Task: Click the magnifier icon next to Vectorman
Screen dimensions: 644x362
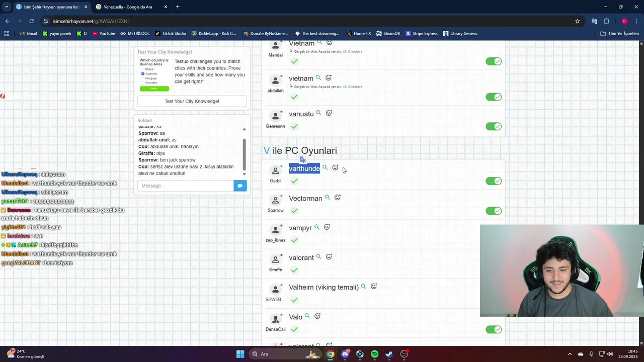Action: [328, 198]
